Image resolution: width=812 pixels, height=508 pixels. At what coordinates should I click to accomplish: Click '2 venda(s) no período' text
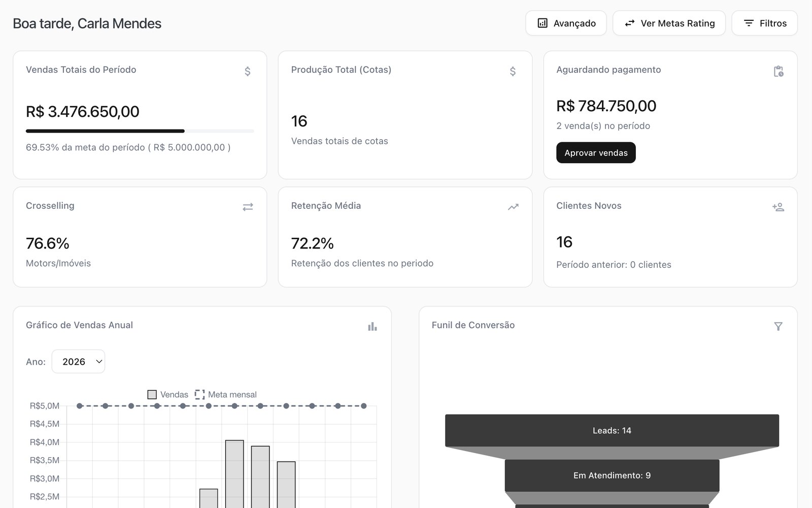pyautogui.click(x=603, y=126)
